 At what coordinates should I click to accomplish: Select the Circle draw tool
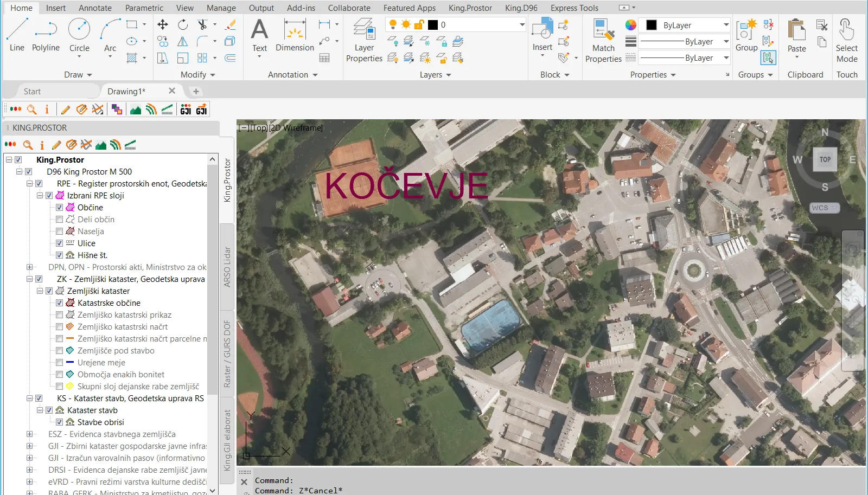pyautogui.click(x=79, y=35)
